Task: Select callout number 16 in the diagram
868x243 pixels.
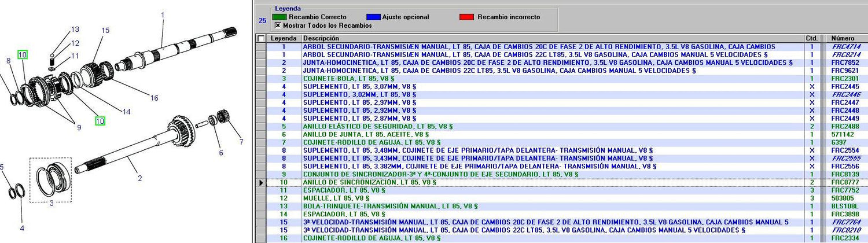Action: tap(154, 98)
